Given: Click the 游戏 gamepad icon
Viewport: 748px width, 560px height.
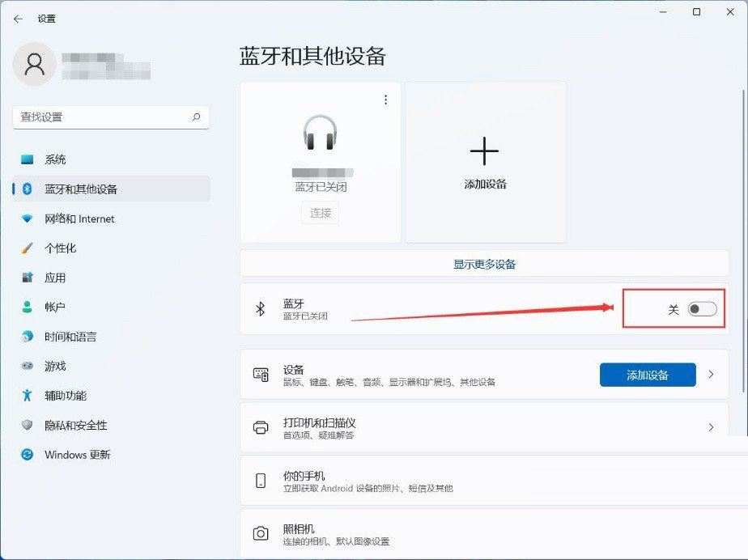Looking at the screenshot, I should tap(28, 366).
